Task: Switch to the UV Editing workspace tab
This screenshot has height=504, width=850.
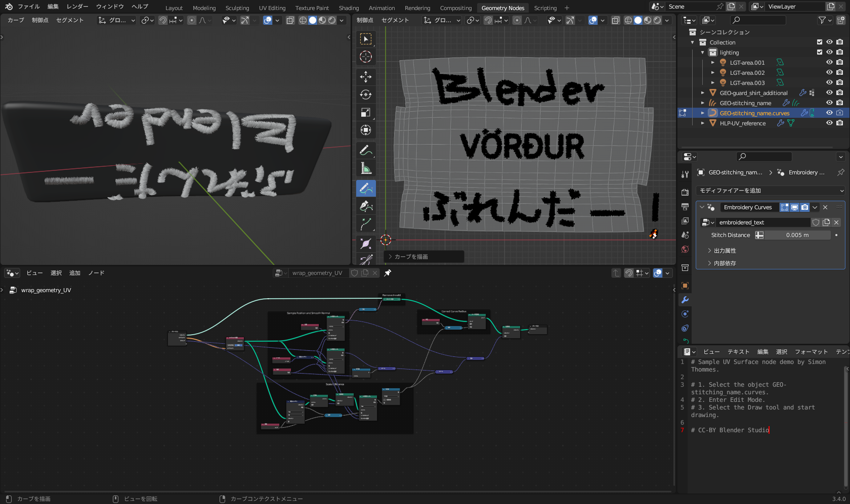Action: 272,8
